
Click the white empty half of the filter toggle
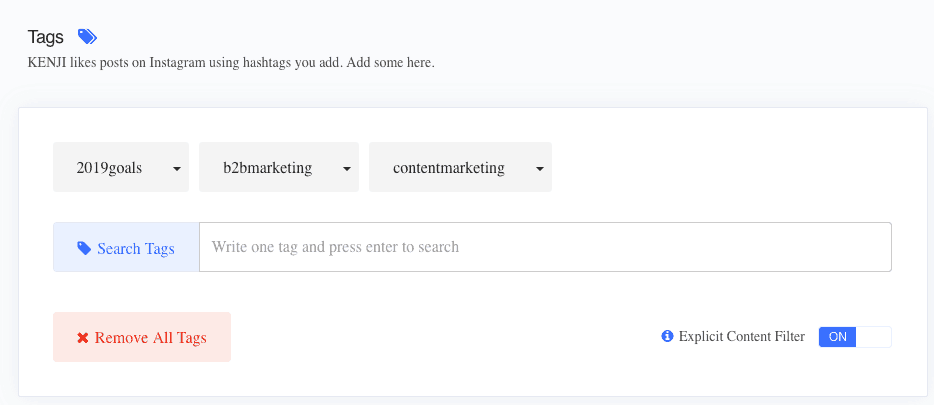[x=874, y=337]
